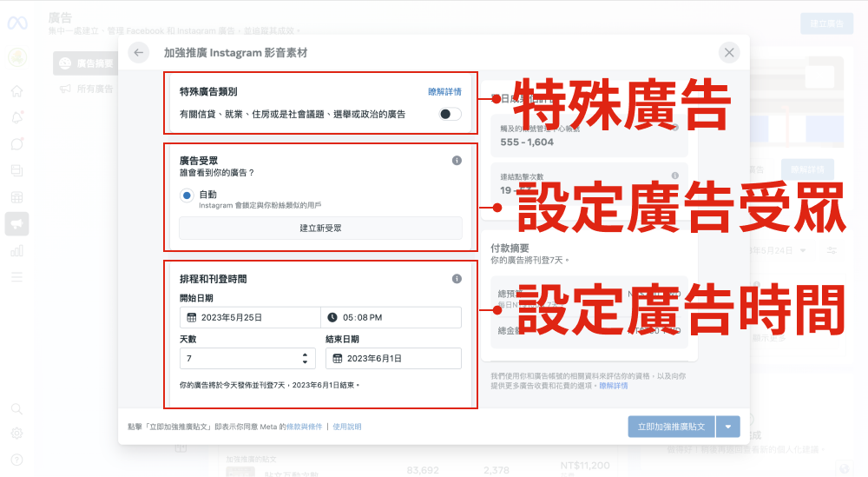Screen dimensions: 868x477
Task: Open the 結束日期 date picker
Action: pyautogui.click(x=393, y=358)
